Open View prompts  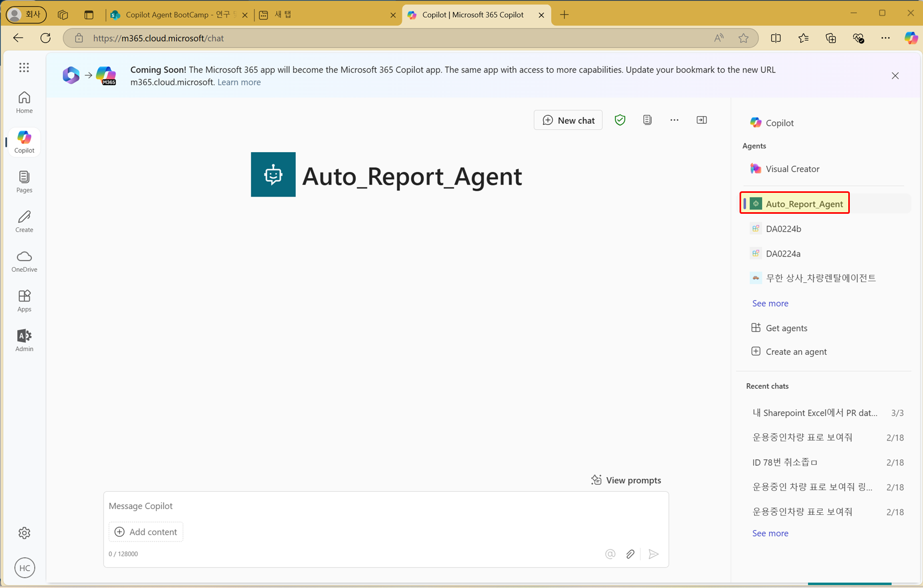point(626,480)
